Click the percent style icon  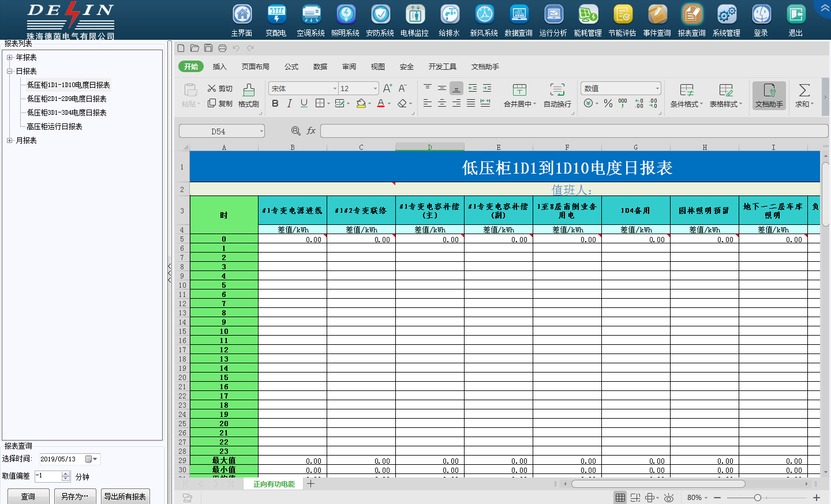coord(608,103)
